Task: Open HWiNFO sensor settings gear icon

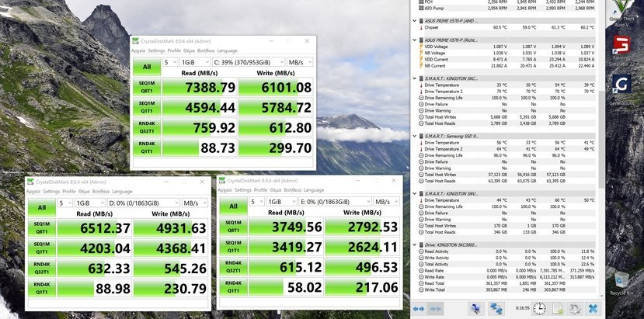Action: tap(575, 308)
